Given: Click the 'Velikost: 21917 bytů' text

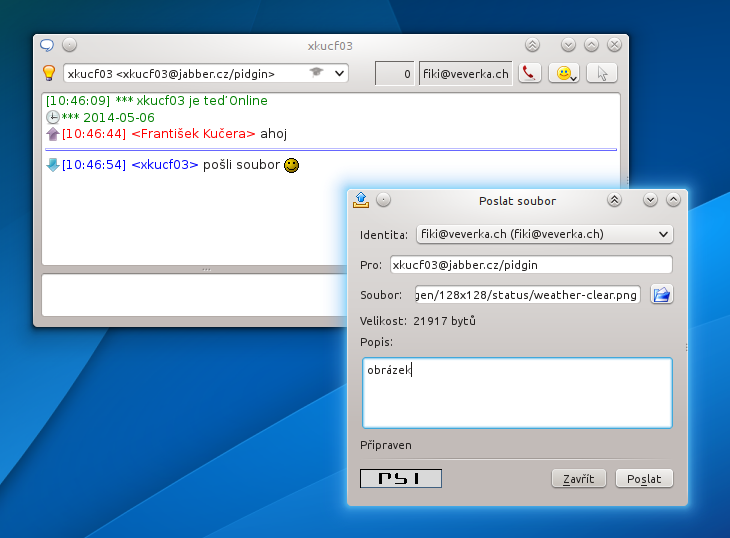Looking at the screenshot, I should click(418, 321).
